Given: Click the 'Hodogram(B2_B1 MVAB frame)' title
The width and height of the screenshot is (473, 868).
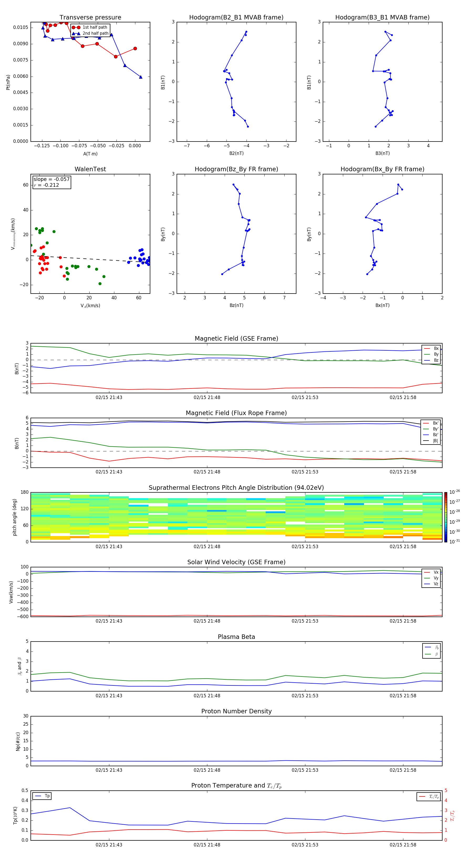Looking at the screenshot, I should point(236,18).
